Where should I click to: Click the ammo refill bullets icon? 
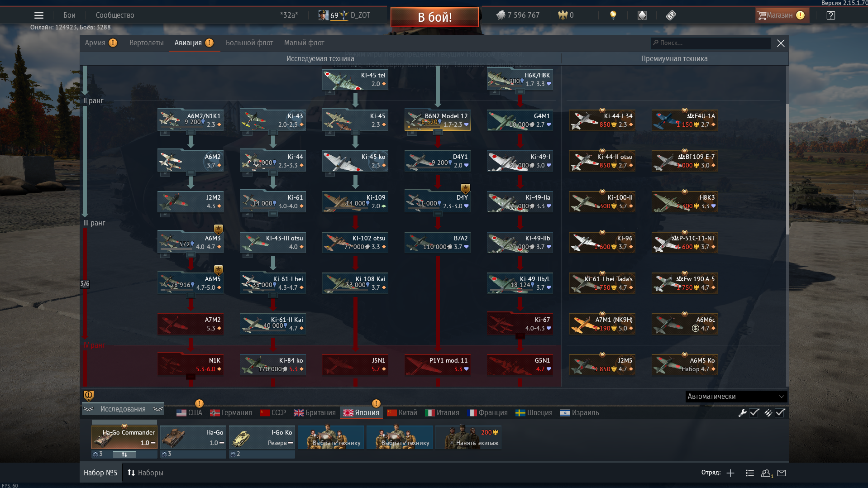[x=768, y=412]
